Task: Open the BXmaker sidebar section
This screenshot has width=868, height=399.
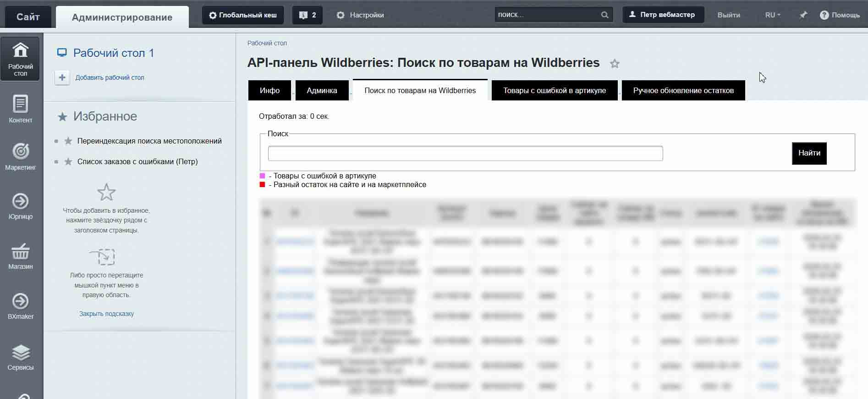Action: (20, 306)
